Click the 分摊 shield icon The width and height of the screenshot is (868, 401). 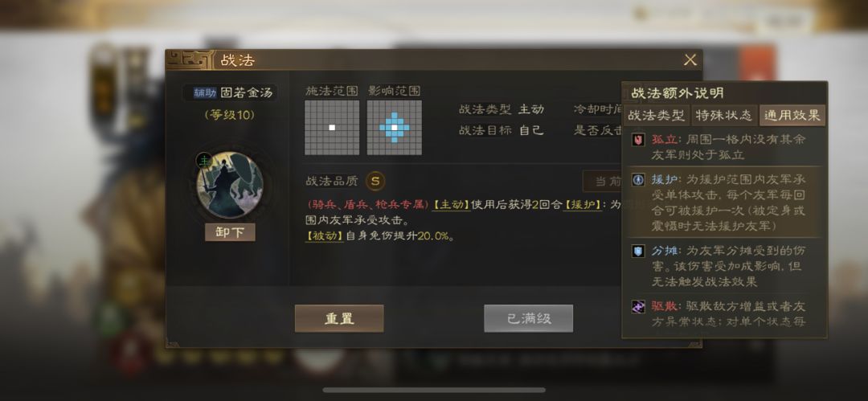click(x=638, y=251)
